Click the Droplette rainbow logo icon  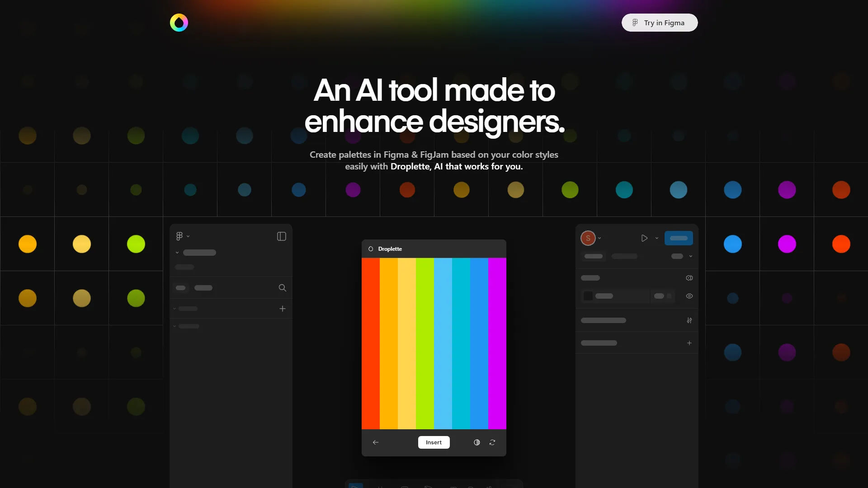click(x=179, y=23)
